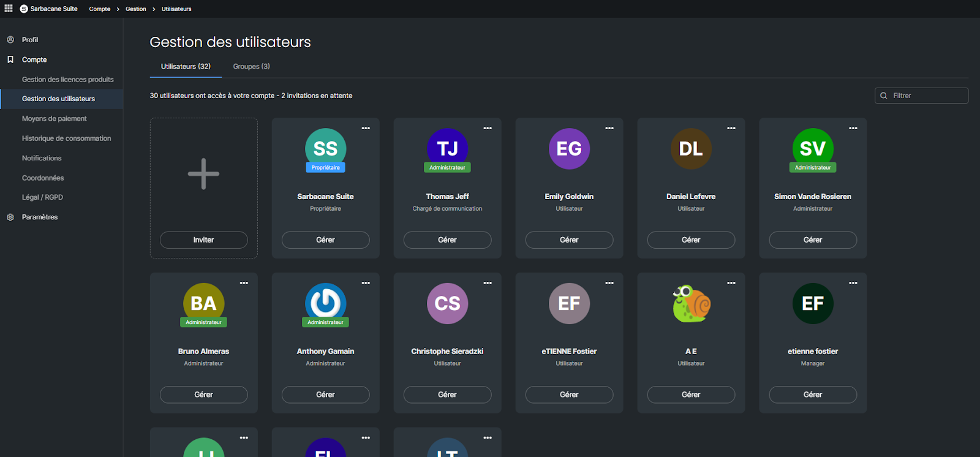Open more options for Daniel Lefevre card

coord(731,128)
